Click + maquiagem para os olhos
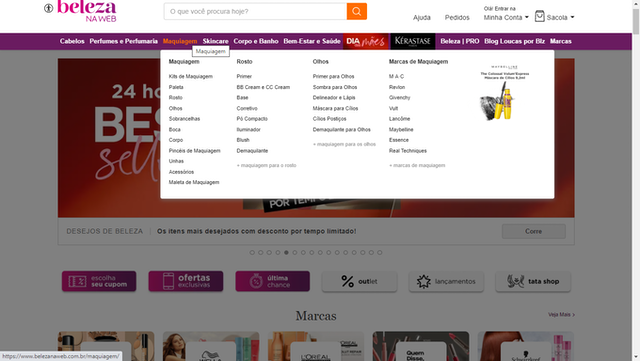This screenshot has width=640, height=361. 344,144
